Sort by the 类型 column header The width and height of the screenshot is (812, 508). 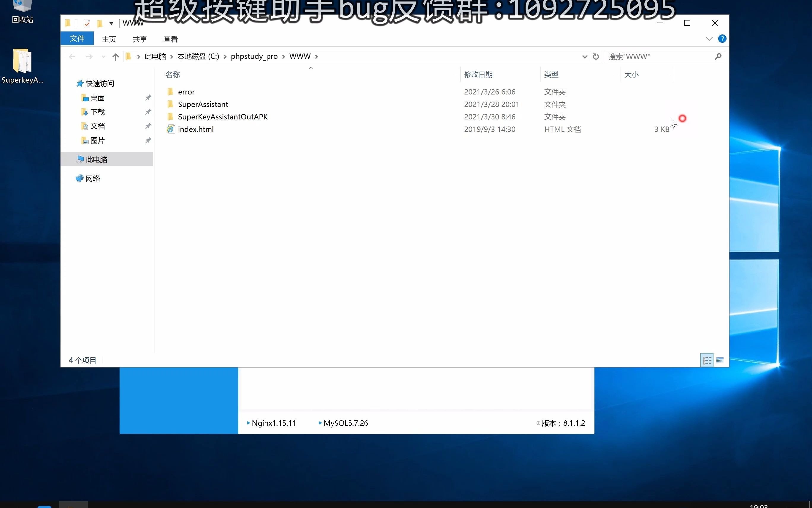551,75
